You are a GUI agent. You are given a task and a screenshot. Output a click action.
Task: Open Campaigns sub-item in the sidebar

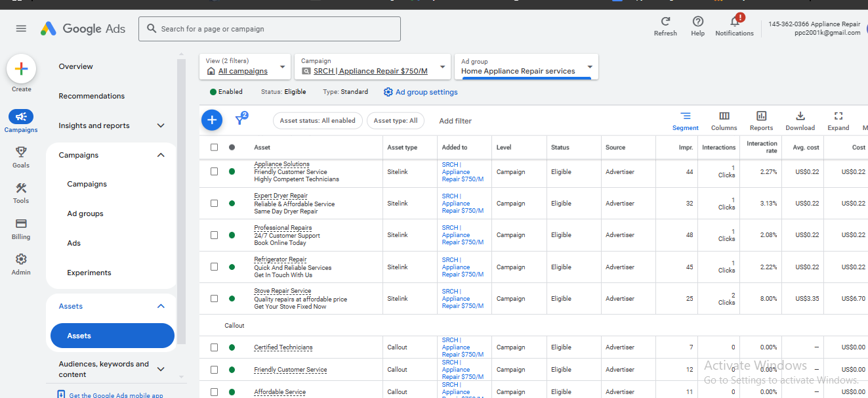tap(87, 184)
